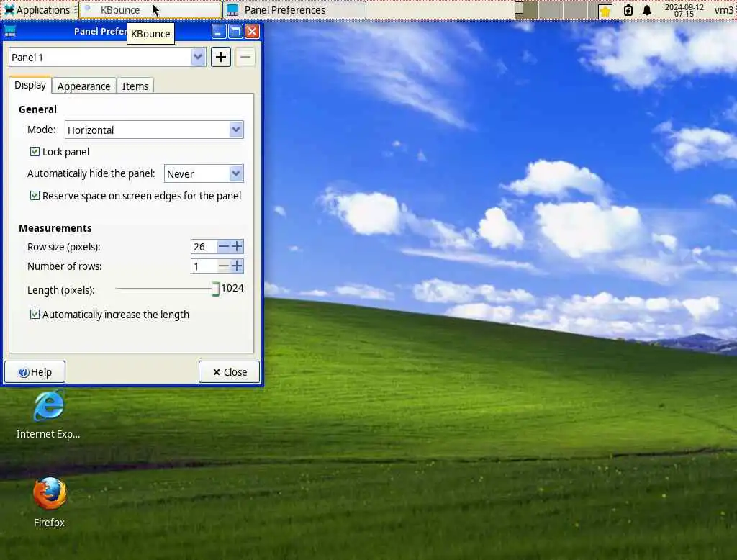Click the date and time clock
Image resolution: width=737 pixels, height=560 pixels.
coord(684,10)
